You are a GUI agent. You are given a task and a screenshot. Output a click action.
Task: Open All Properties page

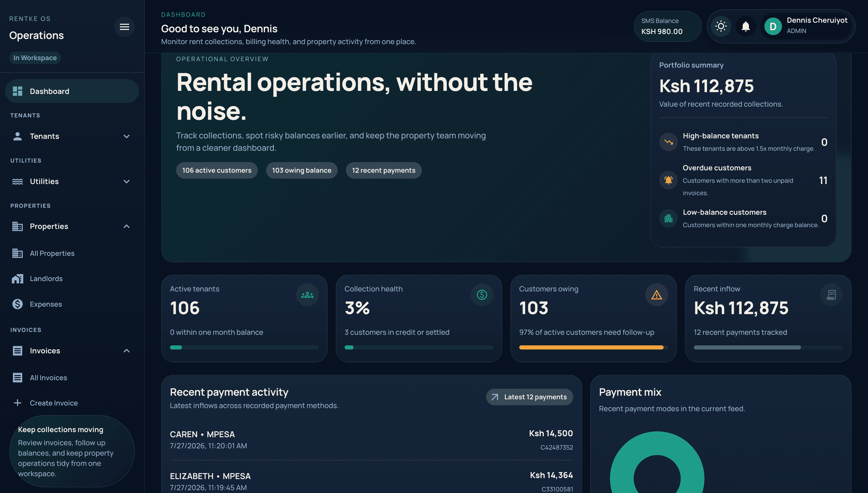point(72,253)
